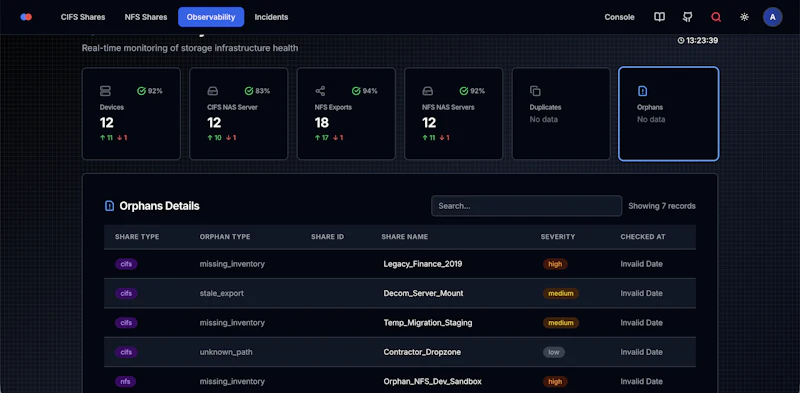The height and width of the screenshot is (393, 800).
Task: Select the Orphans card
Action: (668, 114)
